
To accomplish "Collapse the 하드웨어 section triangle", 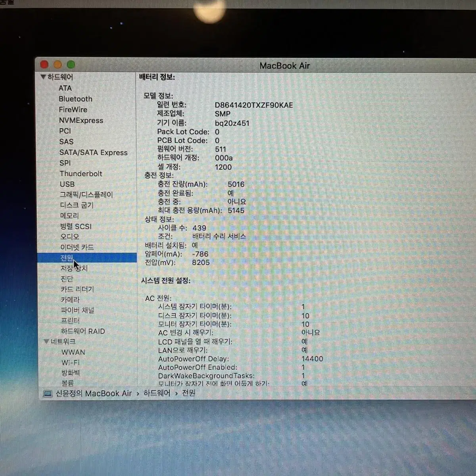I will [43, 77].
